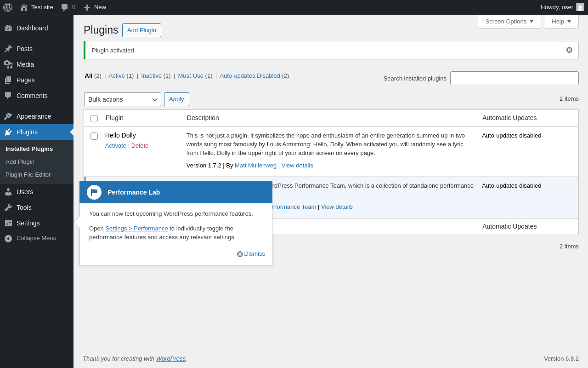
Task: Open the Dashboard menu
Action: click(x=37, y=28)
